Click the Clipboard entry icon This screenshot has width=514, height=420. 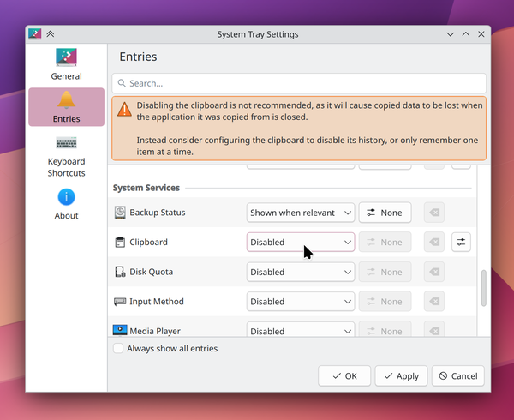[120, 243]
